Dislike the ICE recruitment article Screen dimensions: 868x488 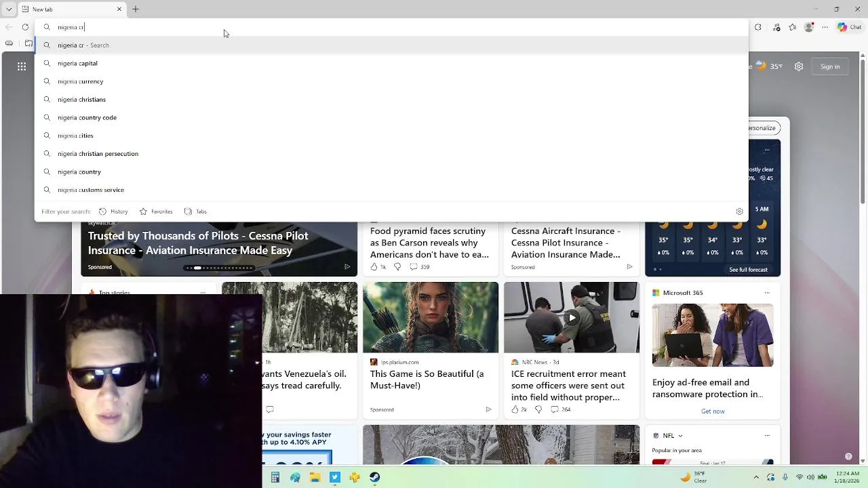click(x=538, y=409)
